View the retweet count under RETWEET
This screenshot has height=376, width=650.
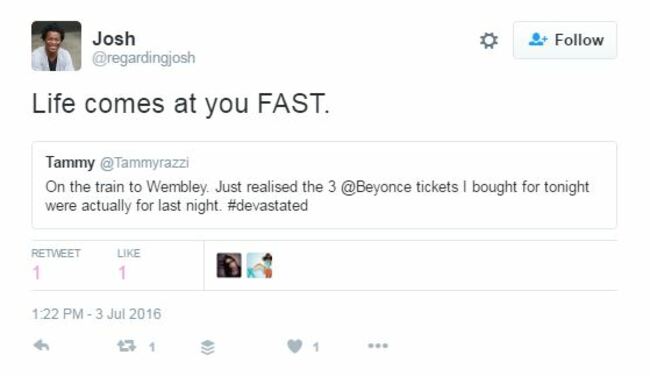click(x=36, y=273)
